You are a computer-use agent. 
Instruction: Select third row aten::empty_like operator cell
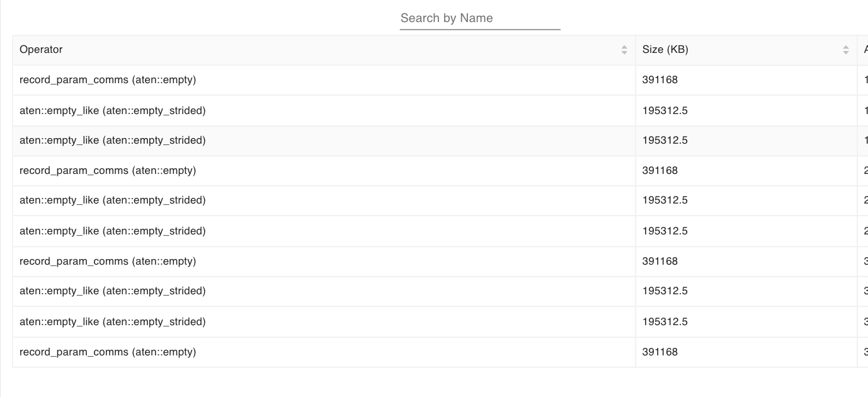(x=113, y=141)
